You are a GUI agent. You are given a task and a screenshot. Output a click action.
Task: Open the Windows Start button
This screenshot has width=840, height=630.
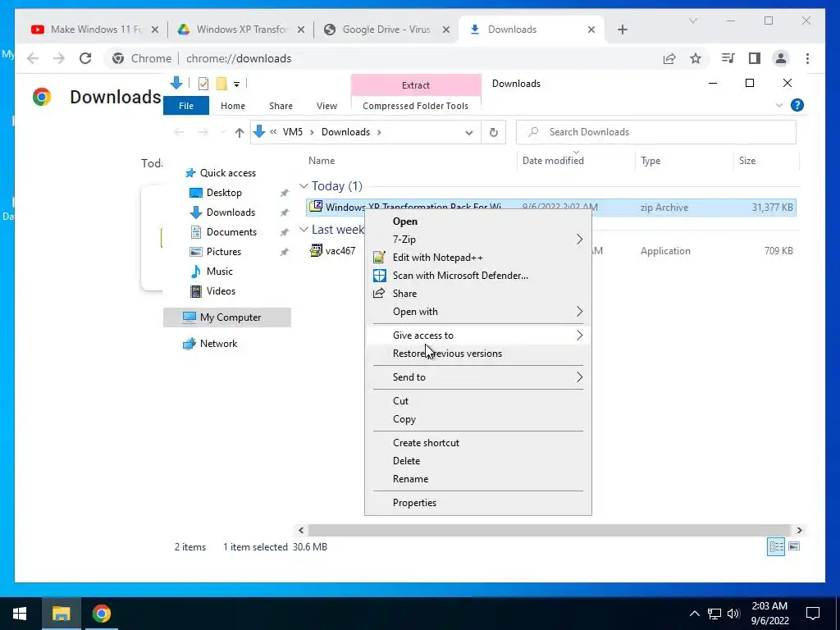click(x=20, y=614)
